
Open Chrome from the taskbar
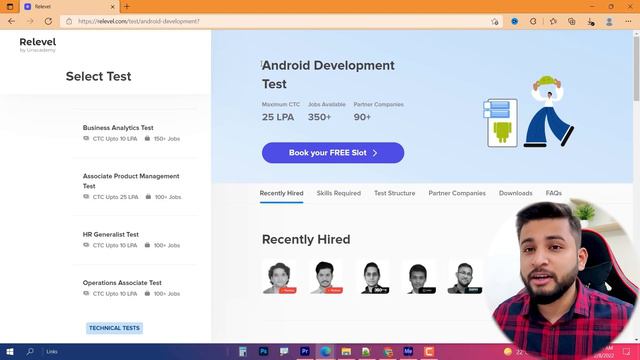point(387,351)
